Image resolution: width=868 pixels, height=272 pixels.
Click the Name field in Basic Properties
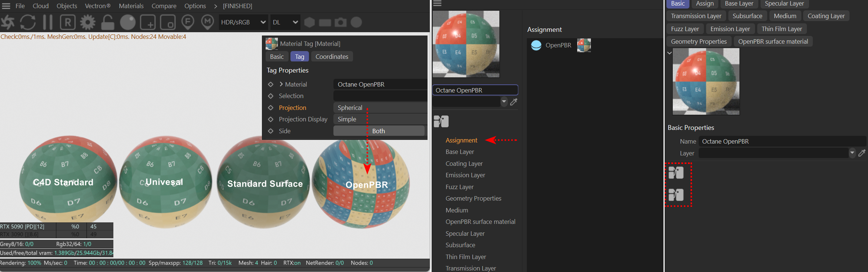pos(782,141)
